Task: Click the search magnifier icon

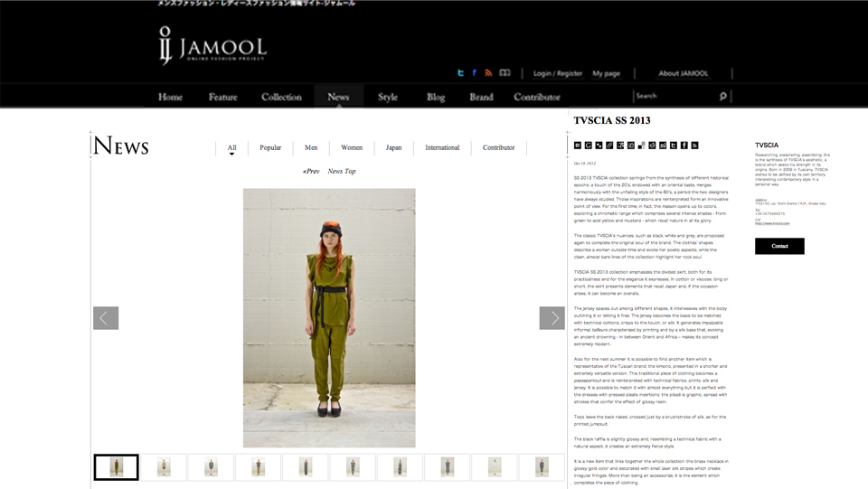Action: click(723, 96)
